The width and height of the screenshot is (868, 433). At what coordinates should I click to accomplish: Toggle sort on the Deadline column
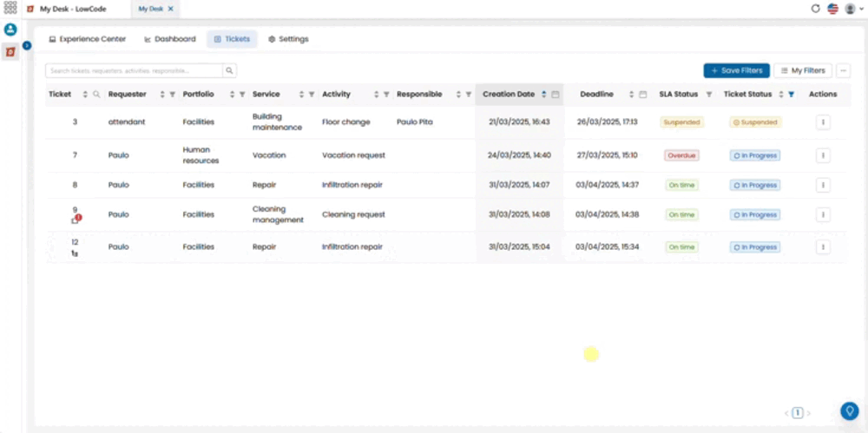[632, 95]
